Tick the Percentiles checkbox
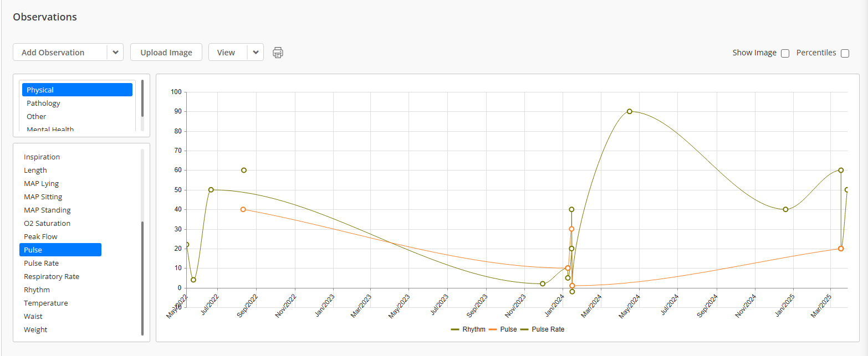This screenshot has height=356, width=868. (x=845, y=54)
